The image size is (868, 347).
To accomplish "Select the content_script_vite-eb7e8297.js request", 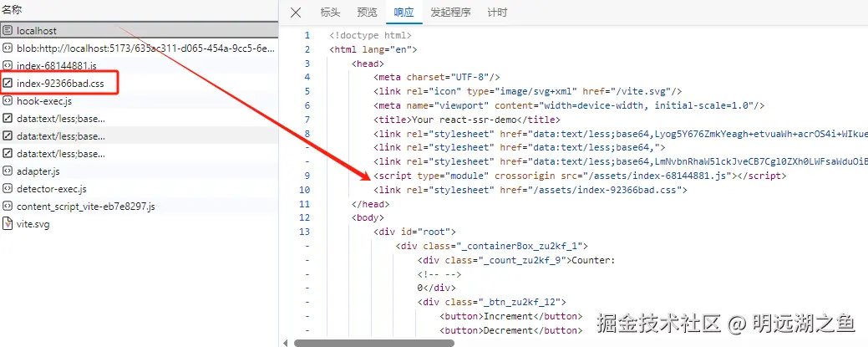I will tap(139, 207).
